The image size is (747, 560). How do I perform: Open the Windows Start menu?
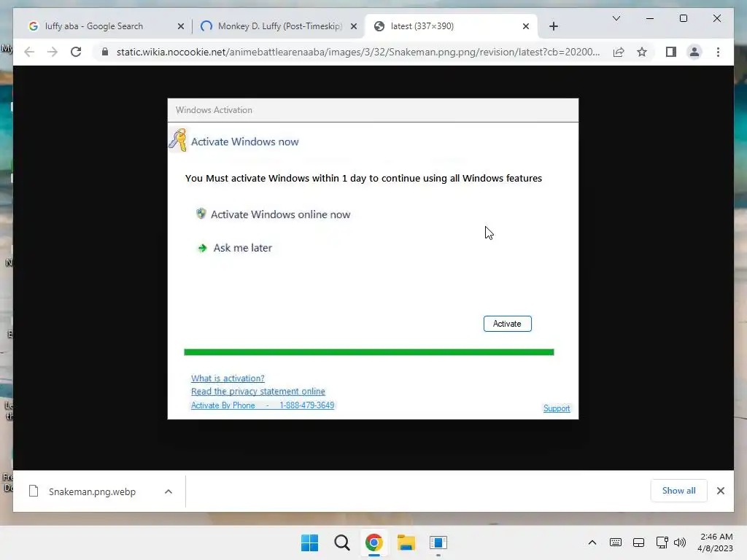click(309, 542)
